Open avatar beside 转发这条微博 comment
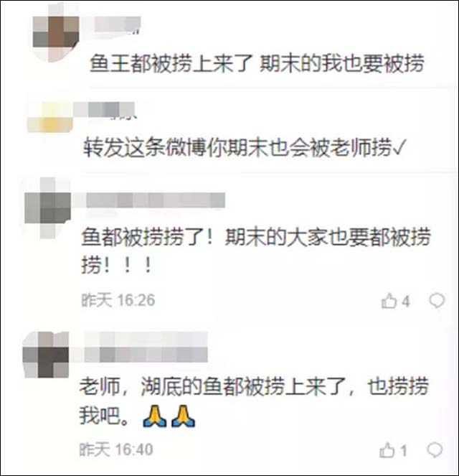 click(x=50, y=118)
